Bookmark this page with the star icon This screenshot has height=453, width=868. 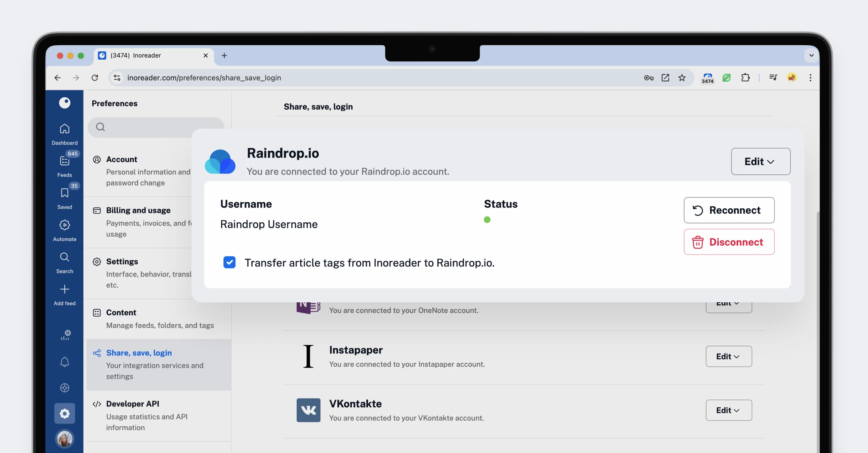coord(682,77)
